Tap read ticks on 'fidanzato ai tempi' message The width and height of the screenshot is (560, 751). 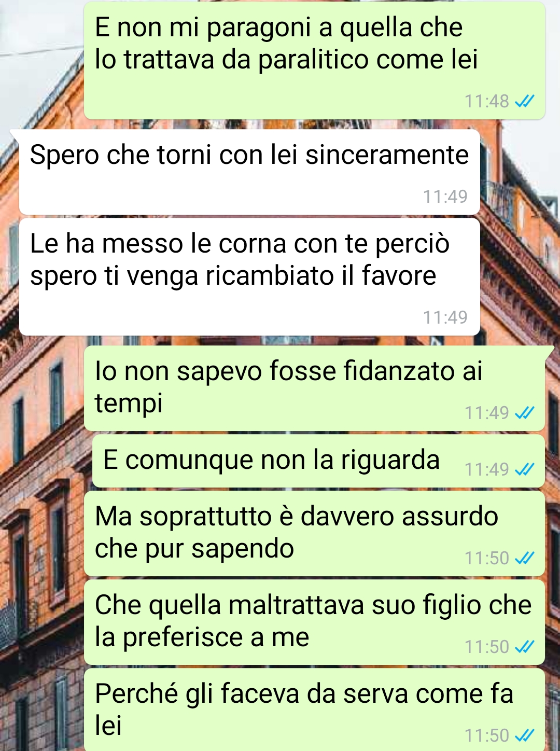coord(524,413)
